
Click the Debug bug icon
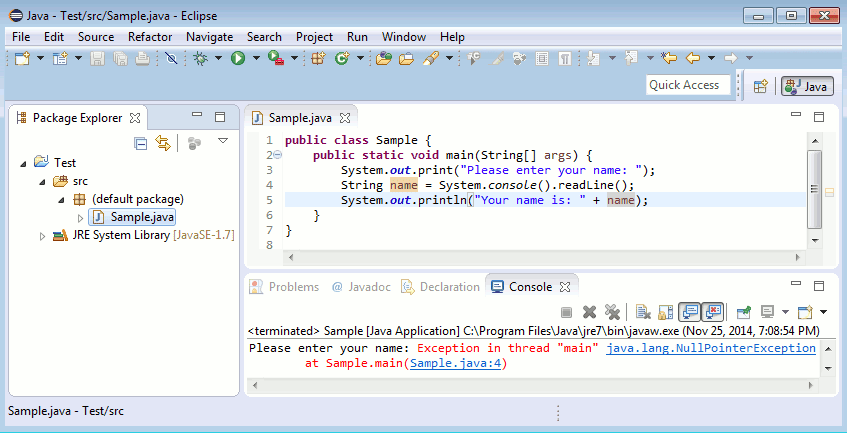click(x=201, y=58)
